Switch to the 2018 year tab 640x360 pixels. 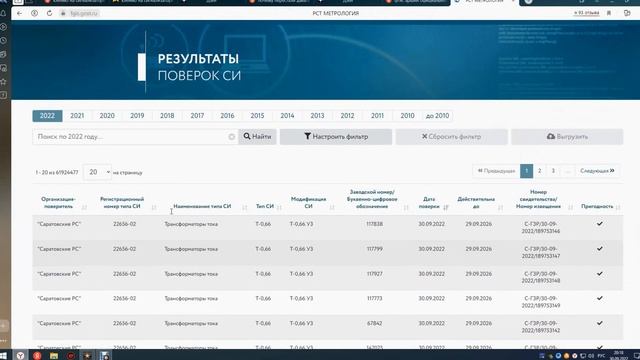tap(167, 116)
